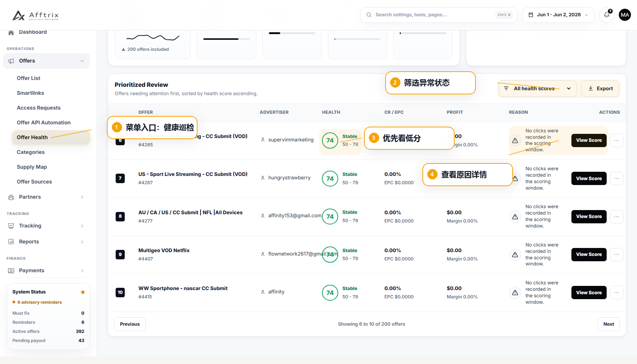Click health score 74 circle for offer #4267
Viewport: 637px width, 364px height.
[330, 179]
